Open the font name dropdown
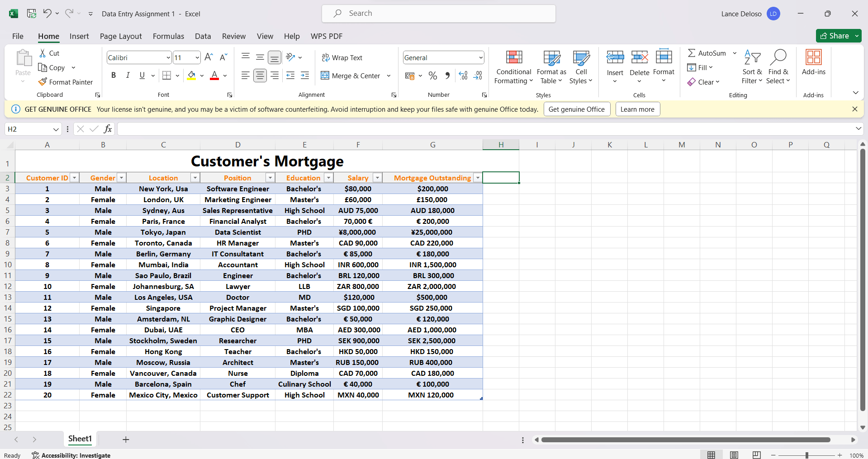The width and height of the screenshot is (868, 459). (x=168, y=57)
